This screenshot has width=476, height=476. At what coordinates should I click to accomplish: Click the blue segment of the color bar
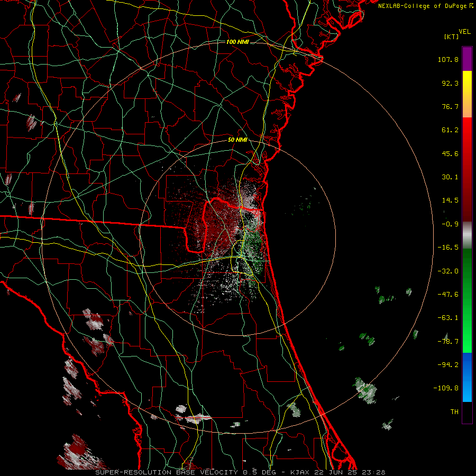[467, 377]
